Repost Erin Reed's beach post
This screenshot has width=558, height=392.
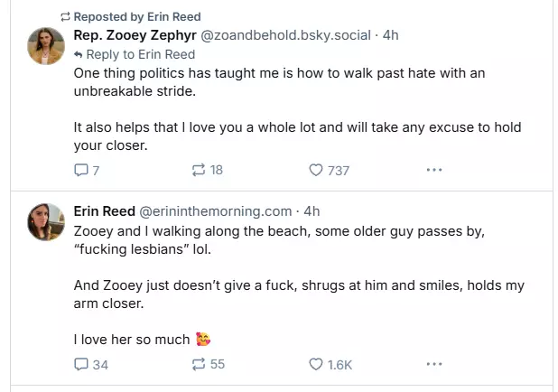click(199, 364)
